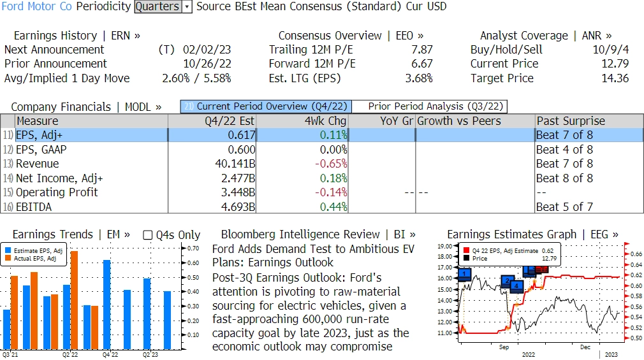Click the dropdown arrow beside Quarters
This screenshot has width=644, height=360.
pos(187,7)
